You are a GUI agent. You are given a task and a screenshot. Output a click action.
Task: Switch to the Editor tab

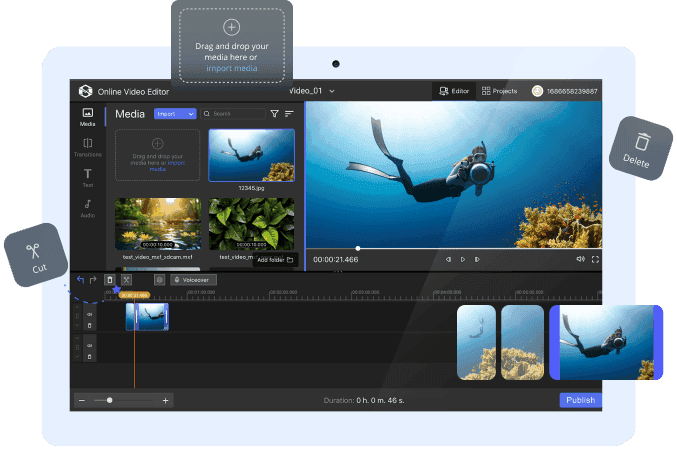click(454, 91)
